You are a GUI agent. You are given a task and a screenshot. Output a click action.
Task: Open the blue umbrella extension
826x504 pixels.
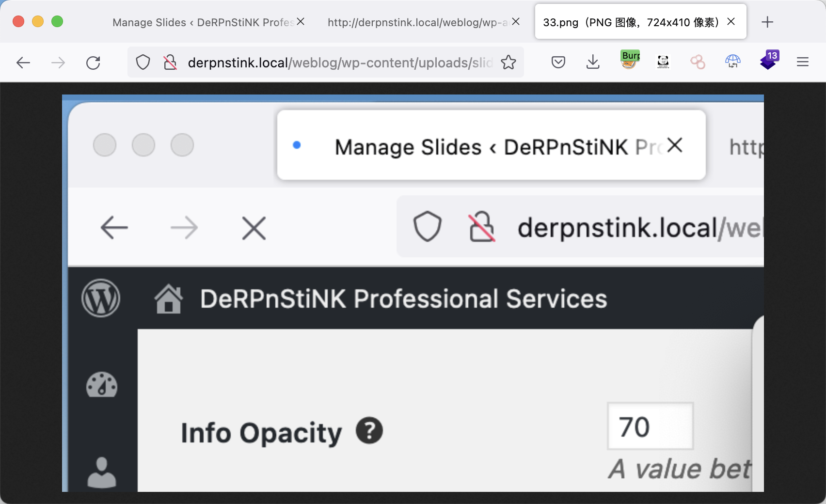tap(732, 62)
